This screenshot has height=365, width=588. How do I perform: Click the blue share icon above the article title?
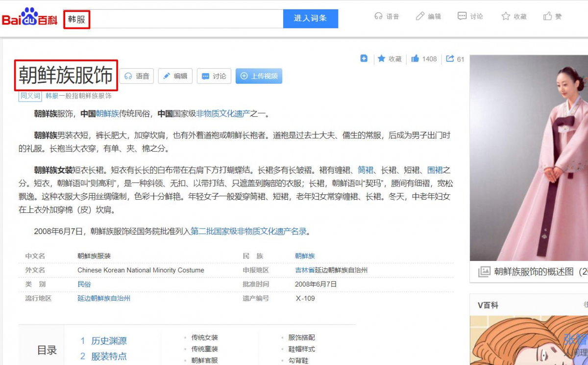pyautogui.click(x=364, y=58)
